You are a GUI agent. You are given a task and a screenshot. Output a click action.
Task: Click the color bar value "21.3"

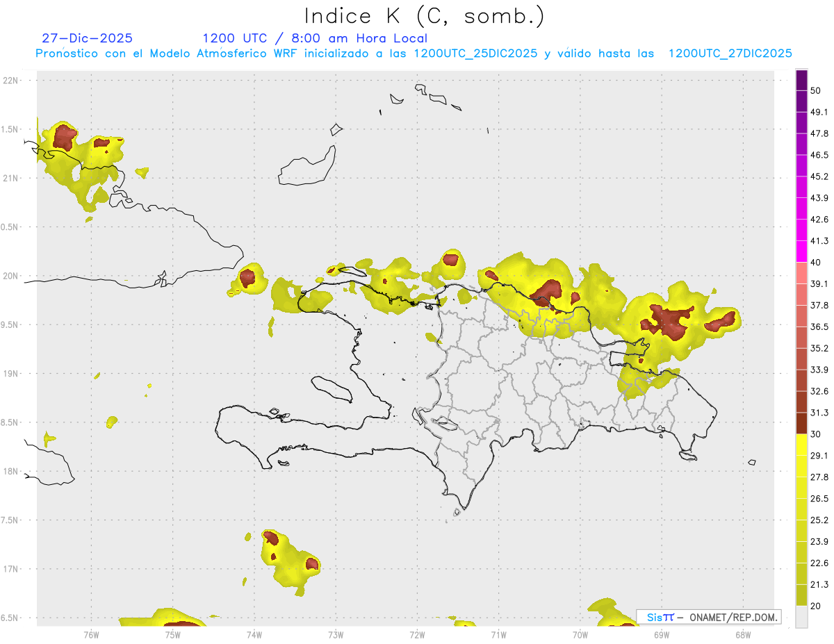click(819, 585)
